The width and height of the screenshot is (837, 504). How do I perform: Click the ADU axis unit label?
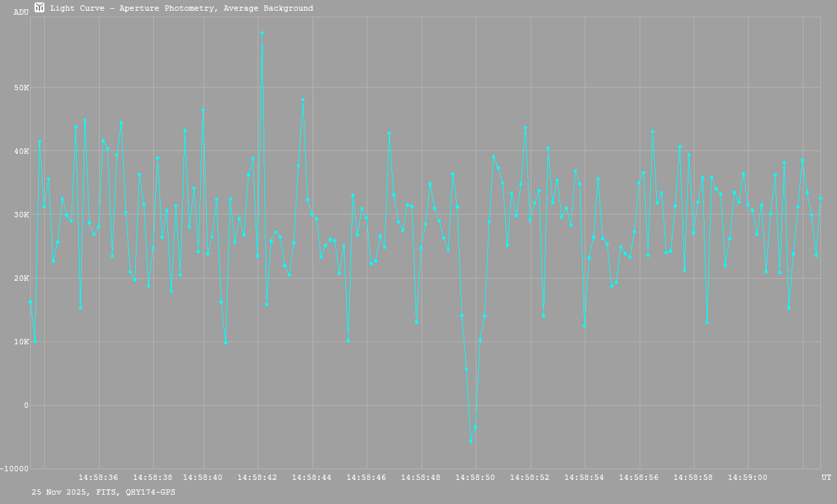21,12
